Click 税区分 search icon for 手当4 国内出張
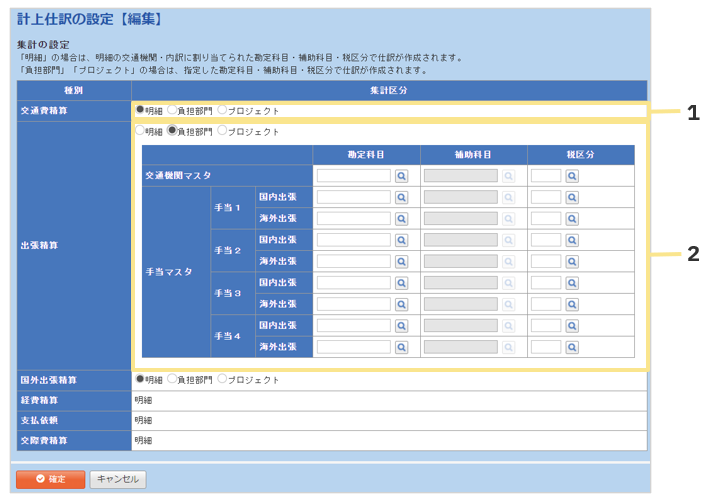Screen dimensions: 704x500 tap(572, 326)
